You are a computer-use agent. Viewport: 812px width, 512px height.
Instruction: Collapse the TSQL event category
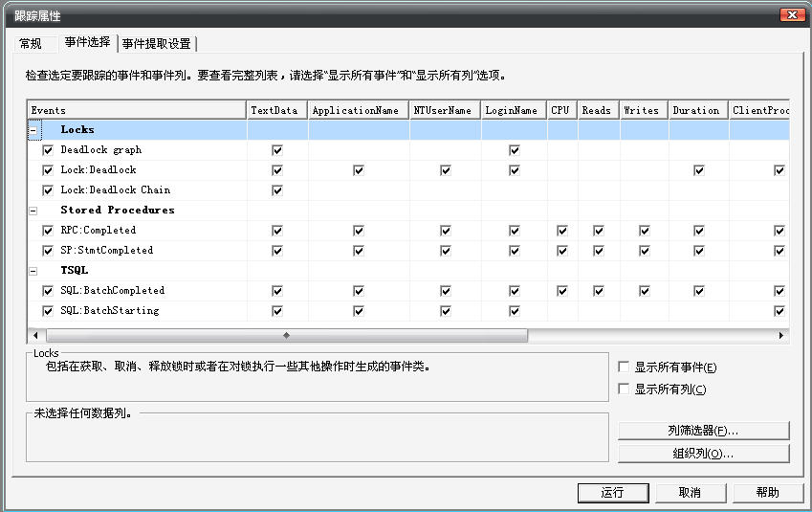[x=33, y=271]
